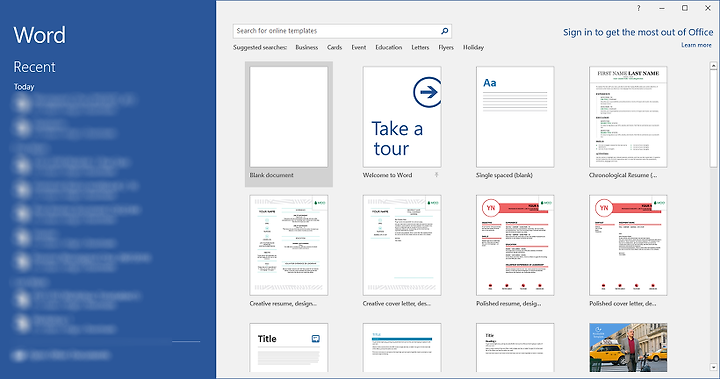Select the Business suggested search
720x379 pixels.
[307, 47]
